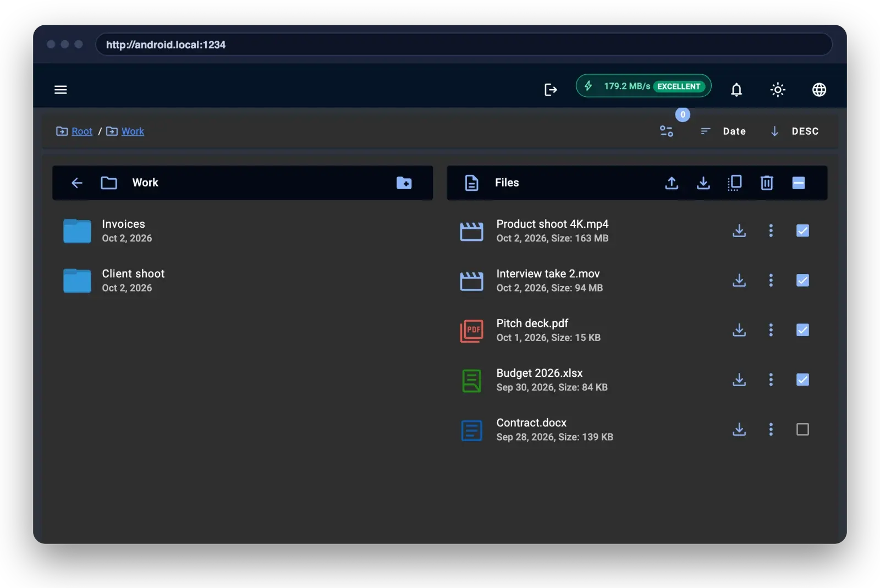The image size is (880, 588).
Task: Click the logout icon in header
Action: pos(551,90)
